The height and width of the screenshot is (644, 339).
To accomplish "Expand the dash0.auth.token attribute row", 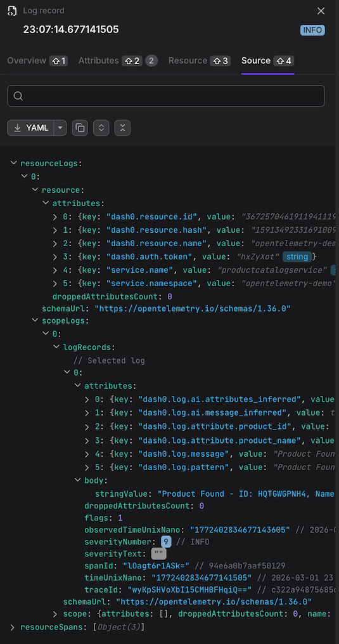I will (x=55, y=257).
